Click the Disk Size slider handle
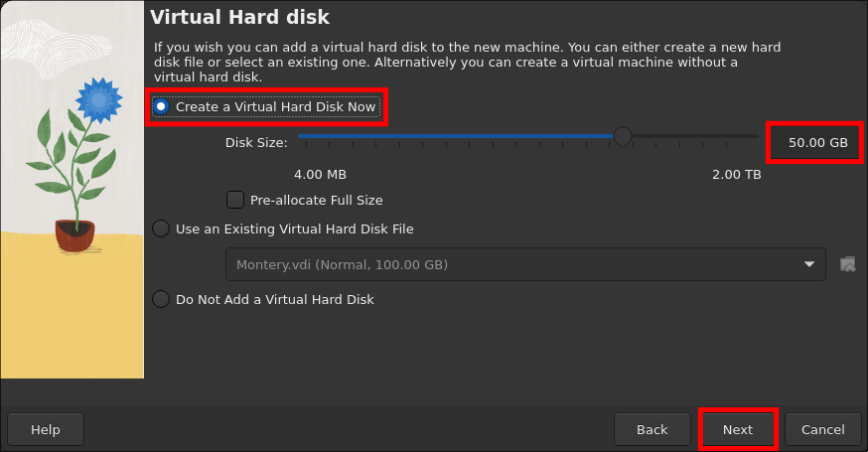The image size is (868, 452). (x=623, y=136)
